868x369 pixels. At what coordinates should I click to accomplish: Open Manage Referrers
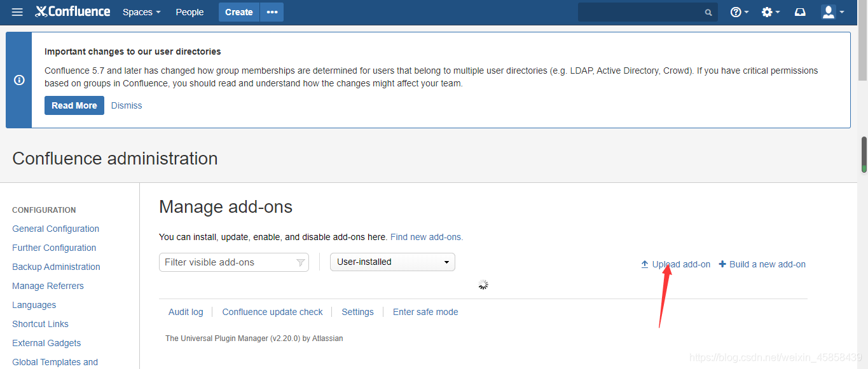pyautogui.click(x=48, y=286)
